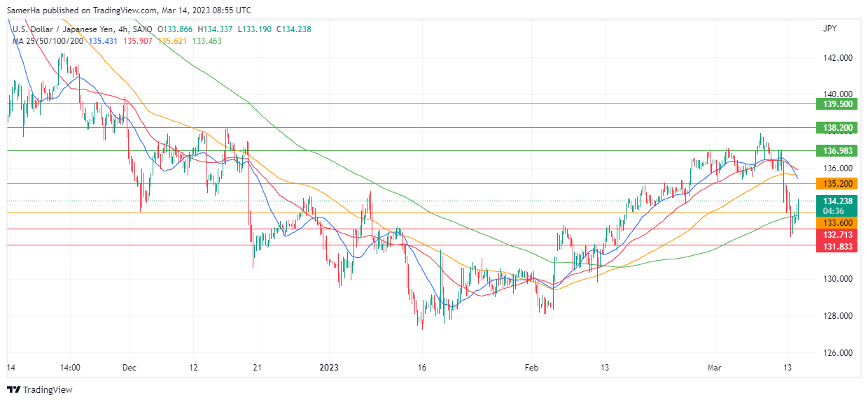
Task: Open the MA 25/50/100/200 indicator legend
Action: (x=48, y=41)
